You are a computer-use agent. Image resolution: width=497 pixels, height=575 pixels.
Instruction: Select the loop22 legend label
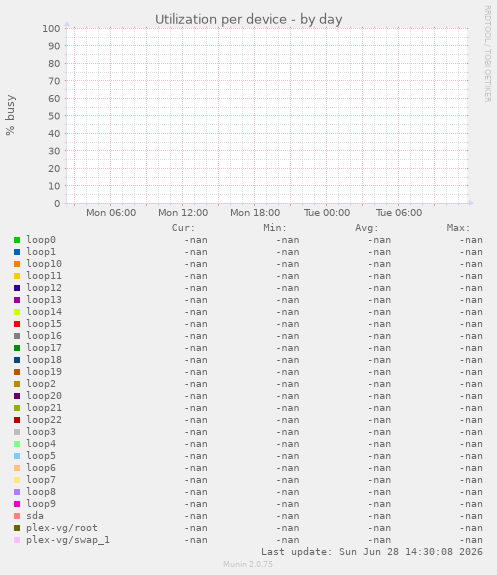click(44, 420)
